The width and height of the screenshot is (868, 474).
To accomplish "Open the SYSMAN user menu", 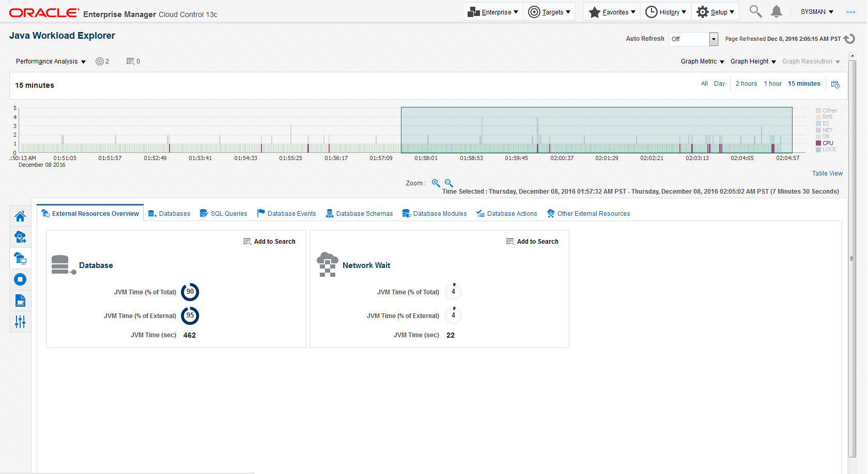I will pos(817,12).
